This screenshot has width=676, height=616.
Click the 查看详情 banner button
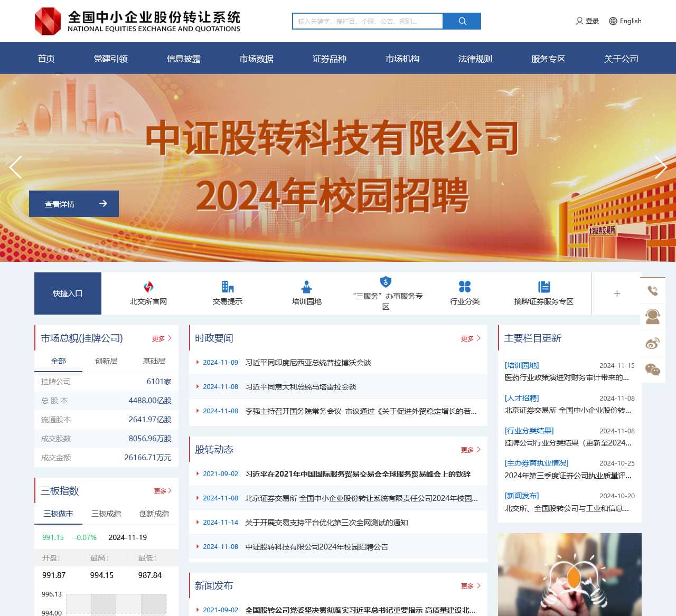tap(74, 204)
